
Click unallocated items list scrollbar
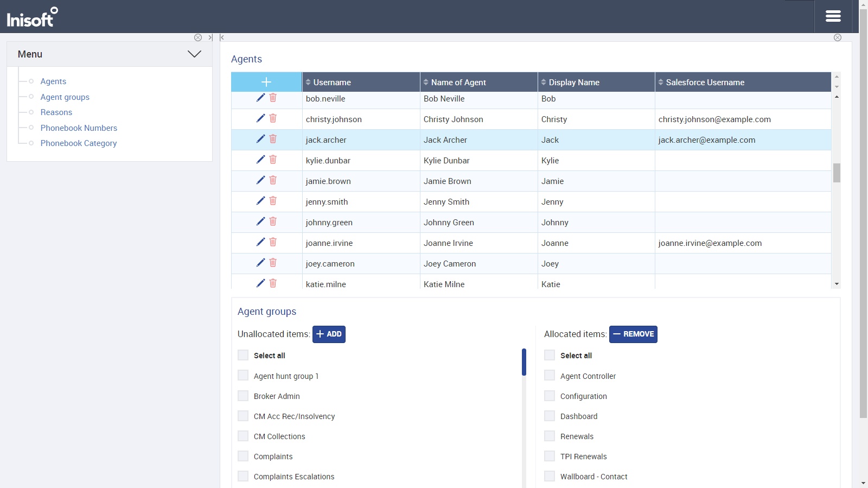[x=524, y=362]
